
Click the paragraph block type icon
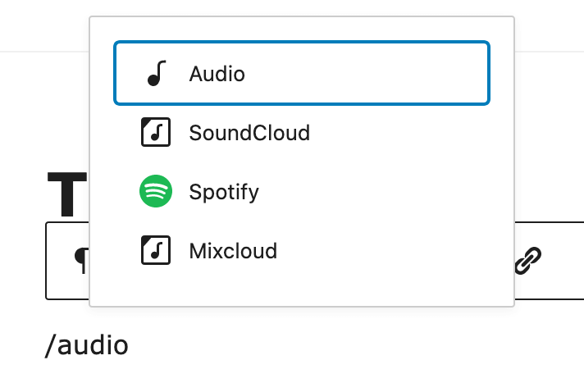[x=83, y=261]
